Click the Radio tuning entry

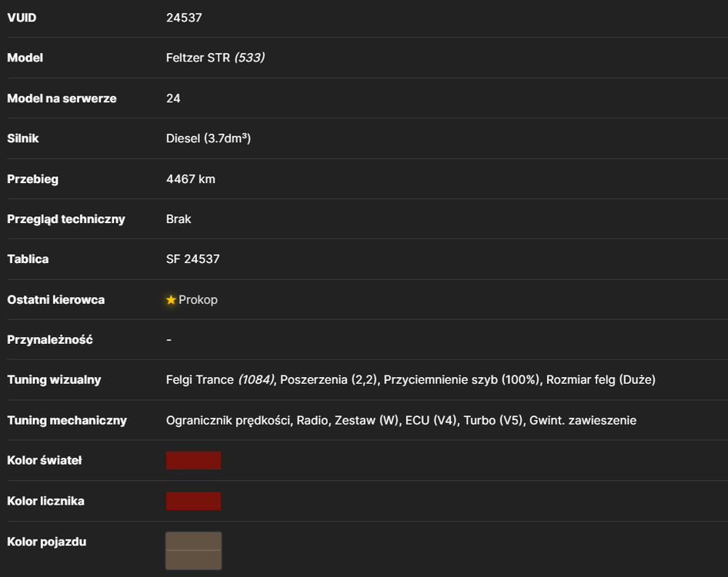pyautogui.click(x=312, y=421)
